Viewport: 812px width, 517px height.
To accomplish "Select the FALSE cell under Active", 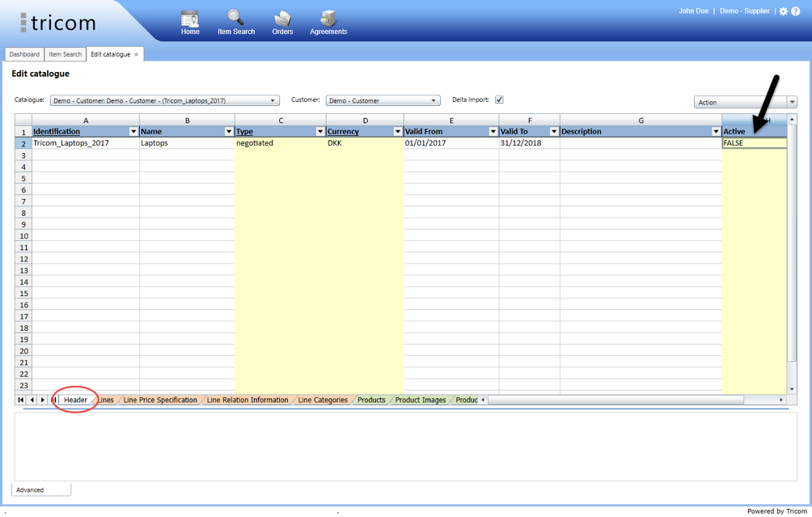I will pyautogui.click(x=755, y=143).
